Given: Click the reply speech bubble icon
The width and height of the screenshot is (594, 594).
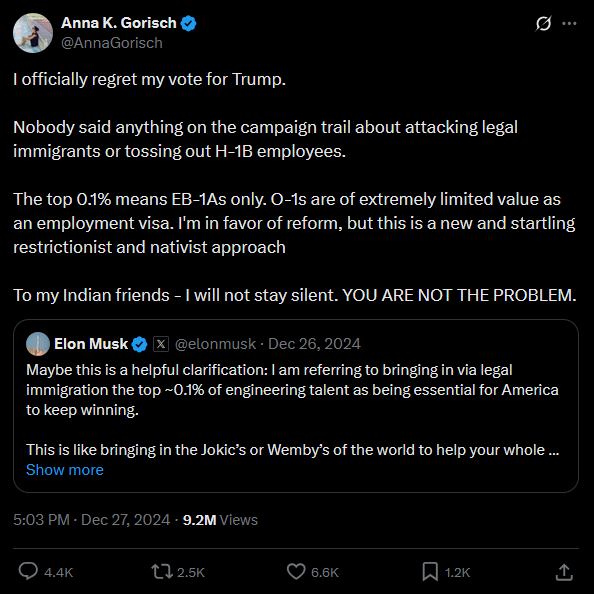Looking at the screenshot, I should point(28,571).
